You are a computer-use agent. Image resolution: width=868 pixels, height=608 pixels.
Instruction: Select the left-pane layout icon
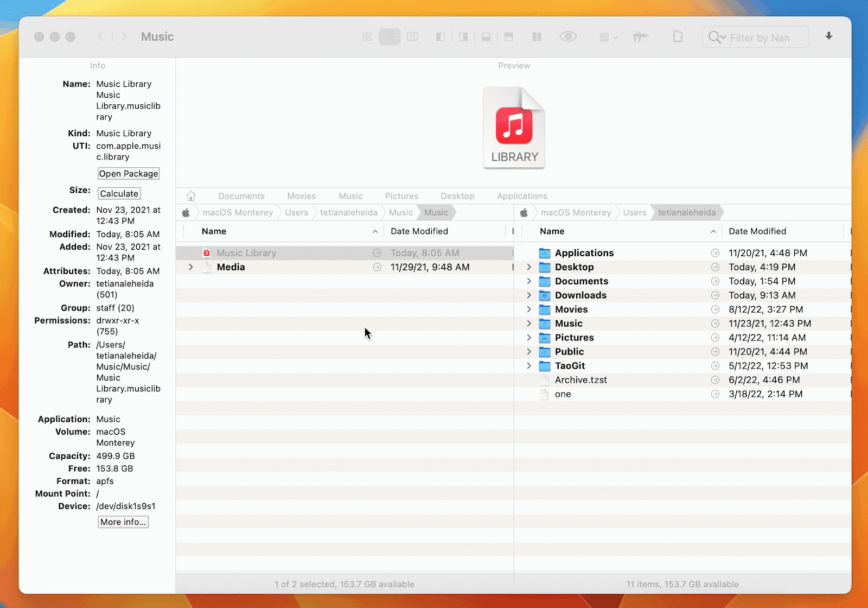click(441, 36)
